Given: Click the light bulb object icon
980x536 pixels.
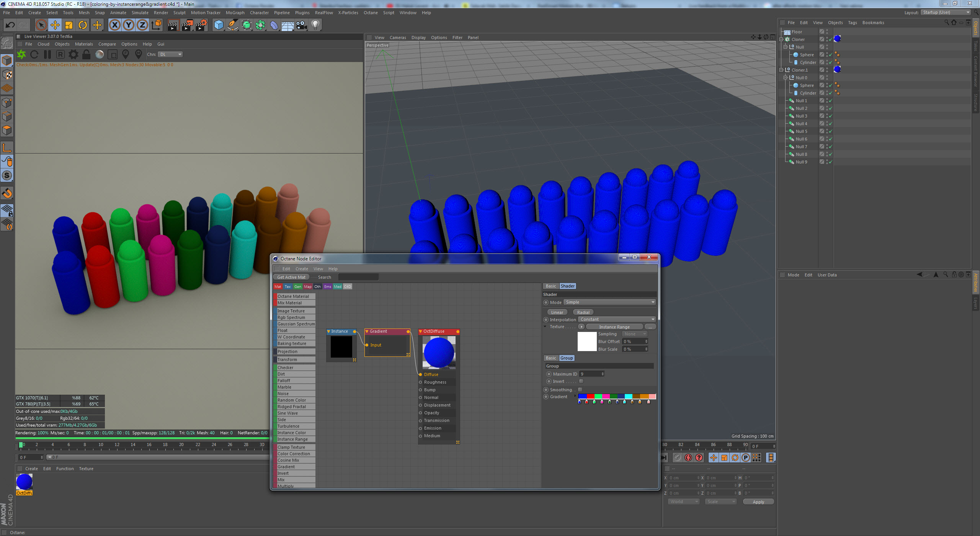Looking at the screenshot, I should (315, 25).
